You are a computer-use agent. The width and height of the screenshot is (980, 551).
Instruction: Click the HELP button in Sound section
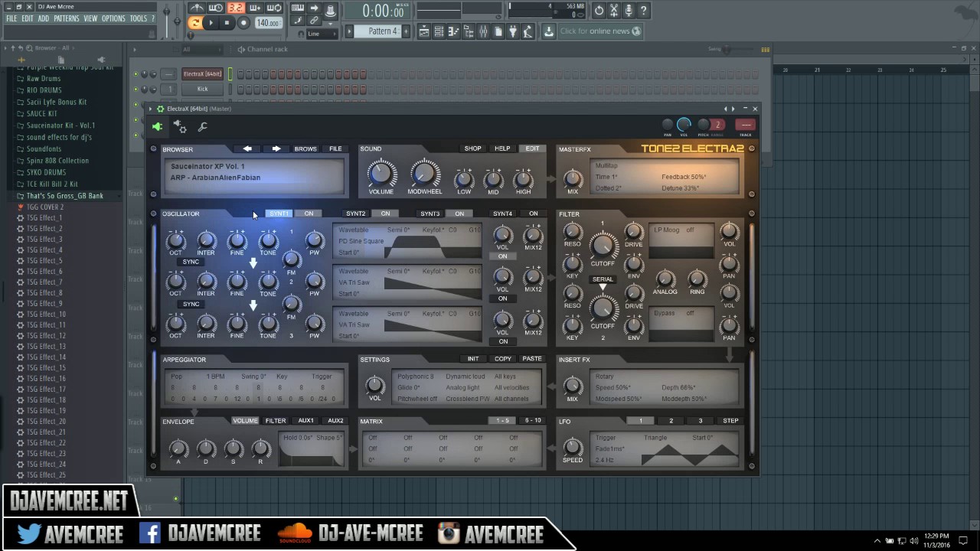[x=502, y=148]
